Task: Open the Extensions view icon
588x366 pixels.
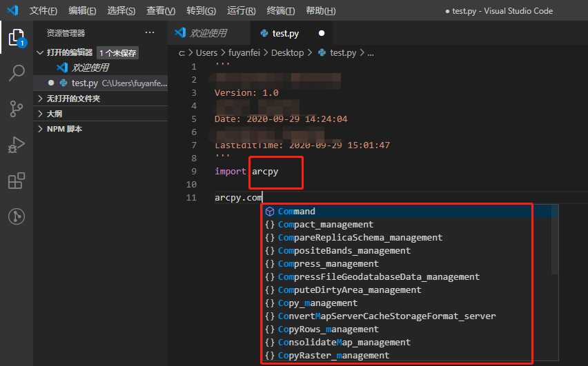Action: pyautogui.click(x=17, y=181)
